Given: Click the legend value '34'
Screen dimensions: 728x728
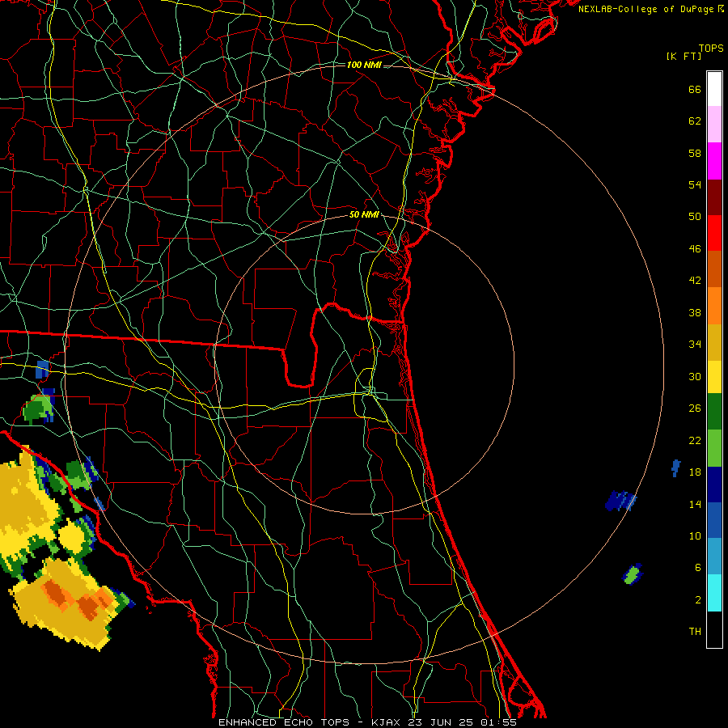Looking at the screenshot, I should (695, 345).
